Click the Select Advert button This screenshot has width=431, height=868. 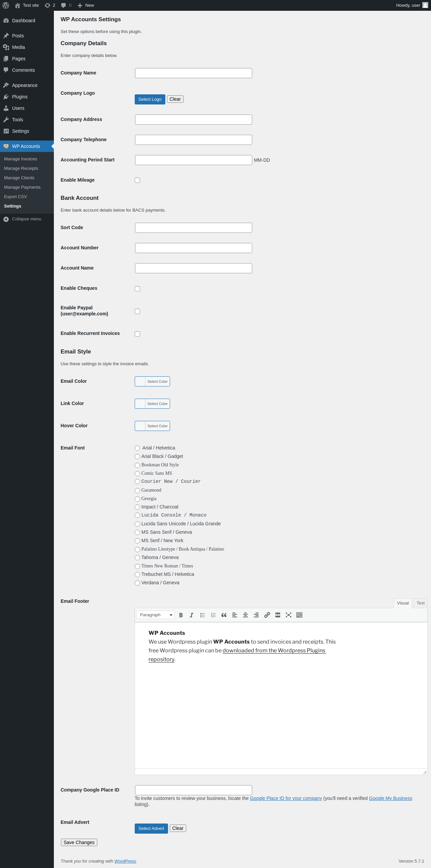151,829
